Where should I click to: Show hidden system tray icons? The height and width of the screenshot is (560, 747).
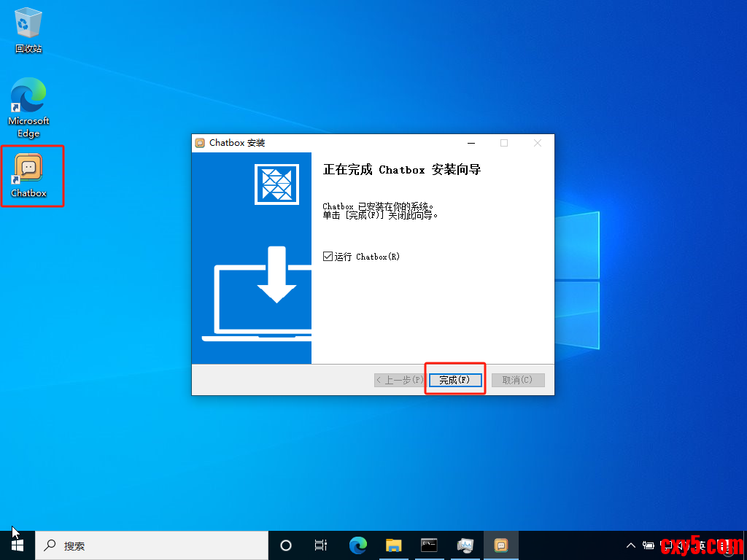coord(631,545)
